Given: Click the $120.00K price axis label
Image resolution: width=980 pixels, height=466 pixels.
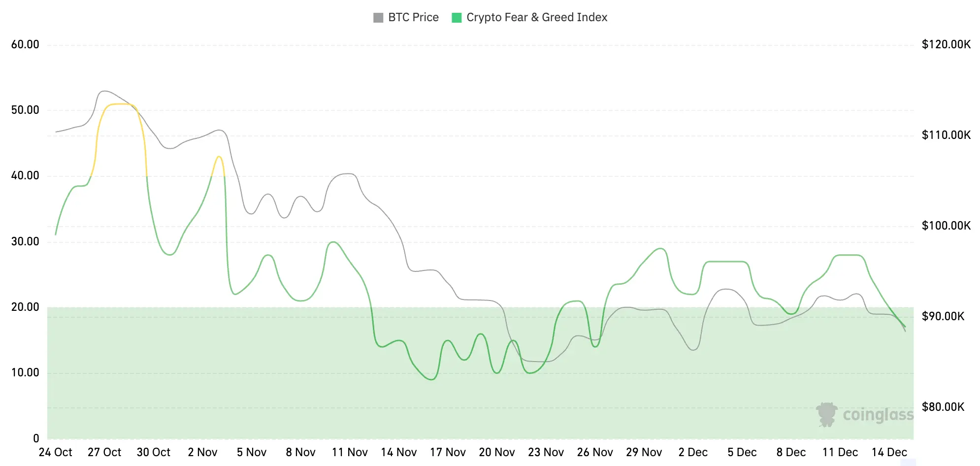Looking at the screenshot, I should tap(946, 45).
